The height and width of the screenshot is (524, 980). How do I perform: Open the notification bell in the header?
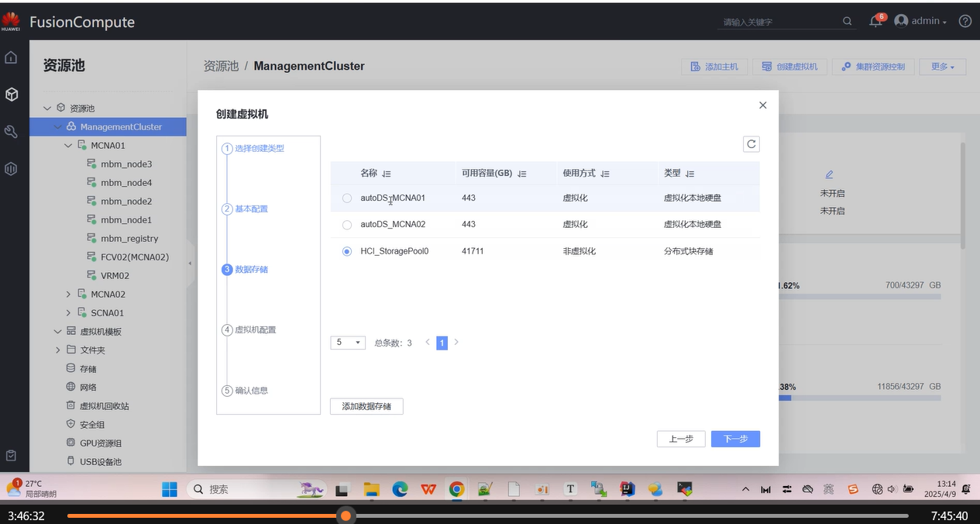coord(875,22)
